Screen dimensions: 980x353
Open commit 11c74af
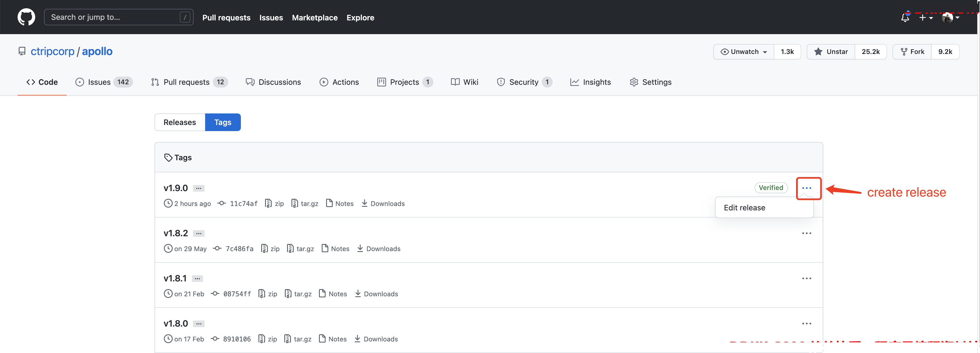243,204
